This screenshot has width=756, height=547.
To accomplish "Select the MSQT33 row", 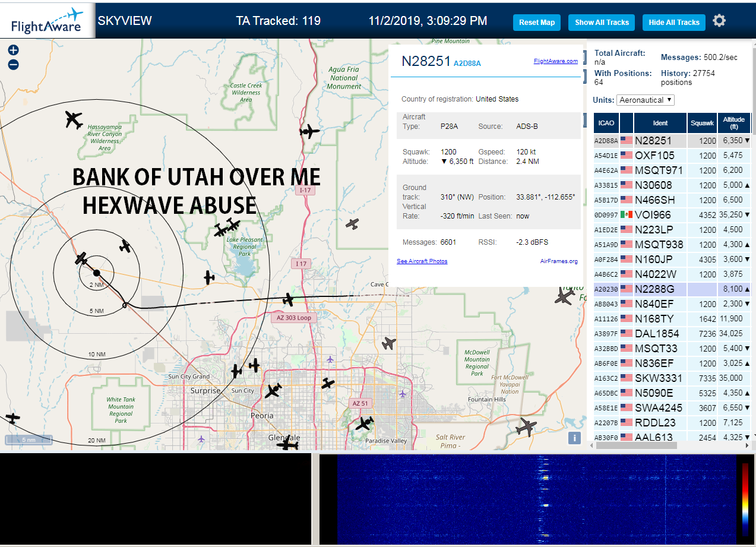I will (672, 349).
